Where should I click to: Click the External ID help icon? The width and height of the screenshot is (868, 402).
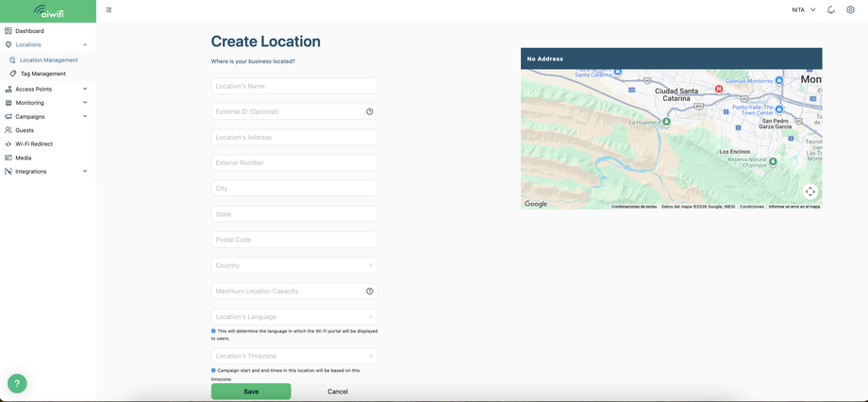369,112
